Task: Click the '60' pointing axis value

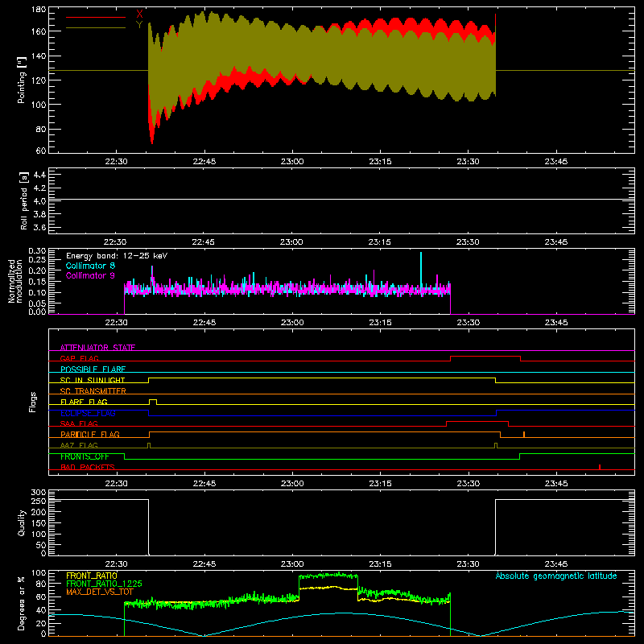Action: coord(41,151)
